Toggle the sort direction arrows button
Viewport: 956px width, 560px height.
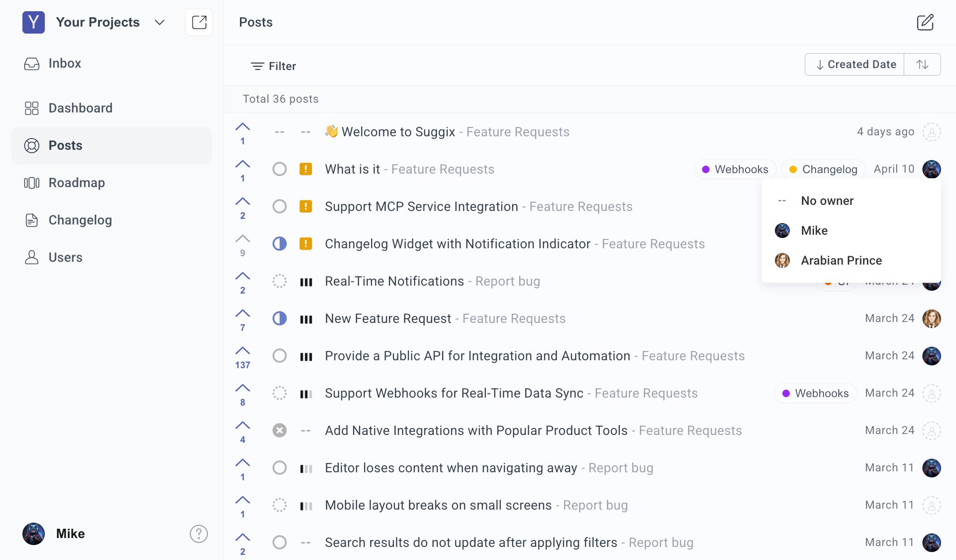(x=922, y=64)
